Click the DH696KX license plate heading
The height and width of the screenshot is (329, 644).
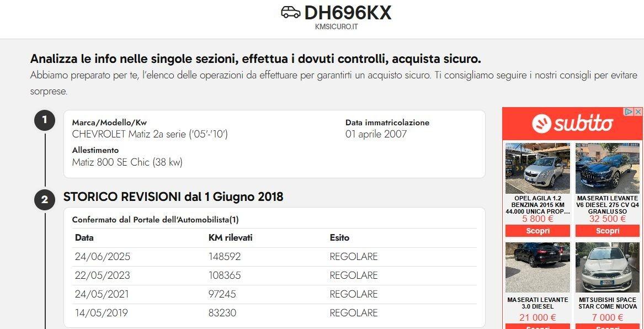[x=348, y=13]
